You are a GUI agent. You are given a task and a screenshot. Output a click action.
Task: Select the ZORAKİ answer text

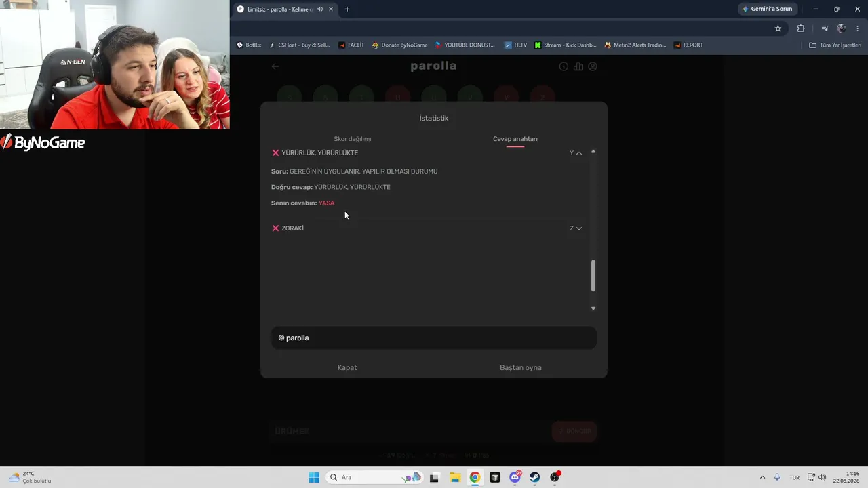293,228
